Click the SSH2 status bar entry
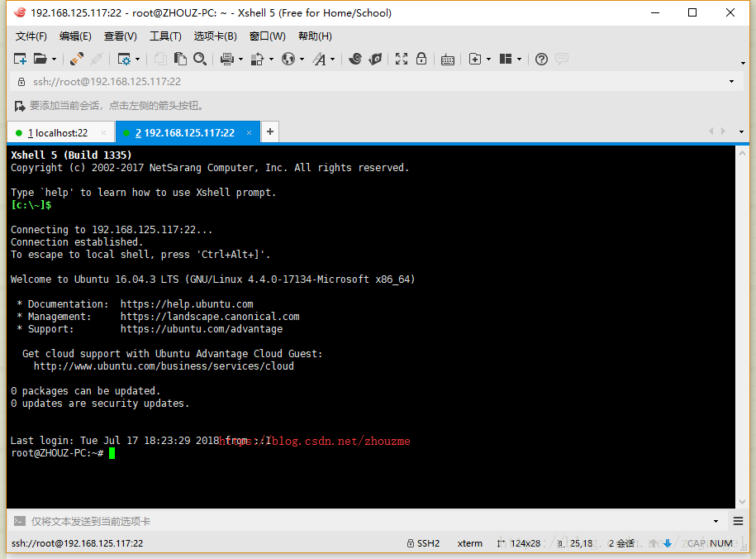 423,543
